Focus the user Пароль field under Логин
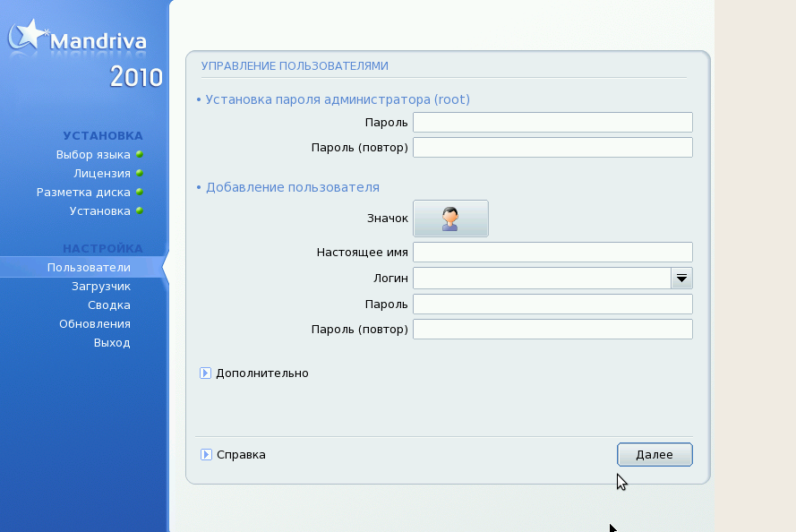796x532 pixels. pyautogui.click(x=552, y=305)
